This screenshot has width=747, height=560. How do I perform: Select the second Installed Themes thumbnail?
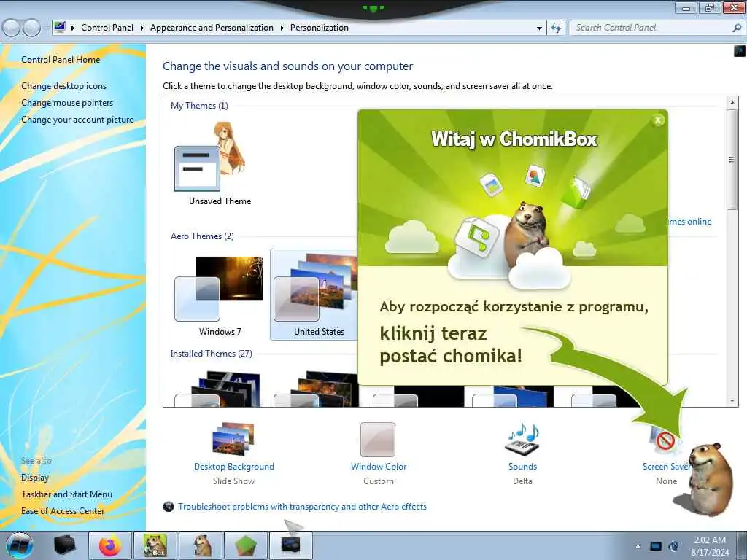click(x=317, y=389)
